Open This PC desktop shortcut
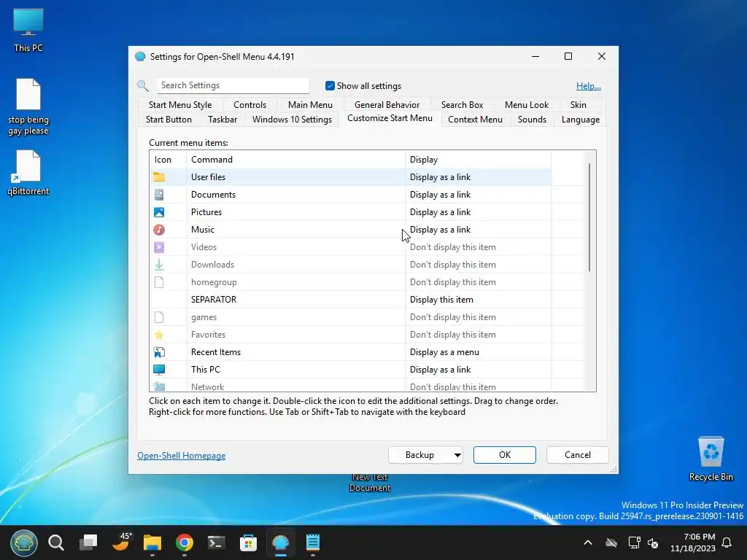This screenshot has height=560, width=747. (28, 29)
